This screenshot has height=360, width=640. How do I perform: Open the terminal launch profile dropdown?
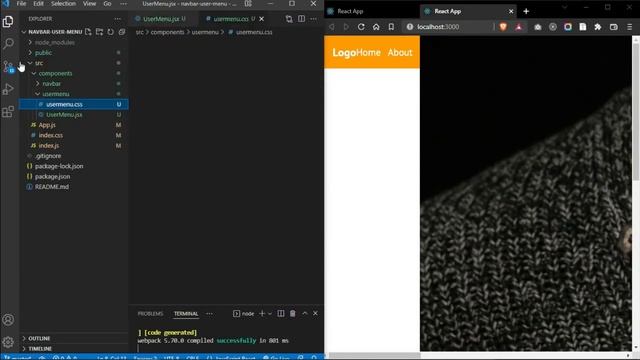point(270,313)
